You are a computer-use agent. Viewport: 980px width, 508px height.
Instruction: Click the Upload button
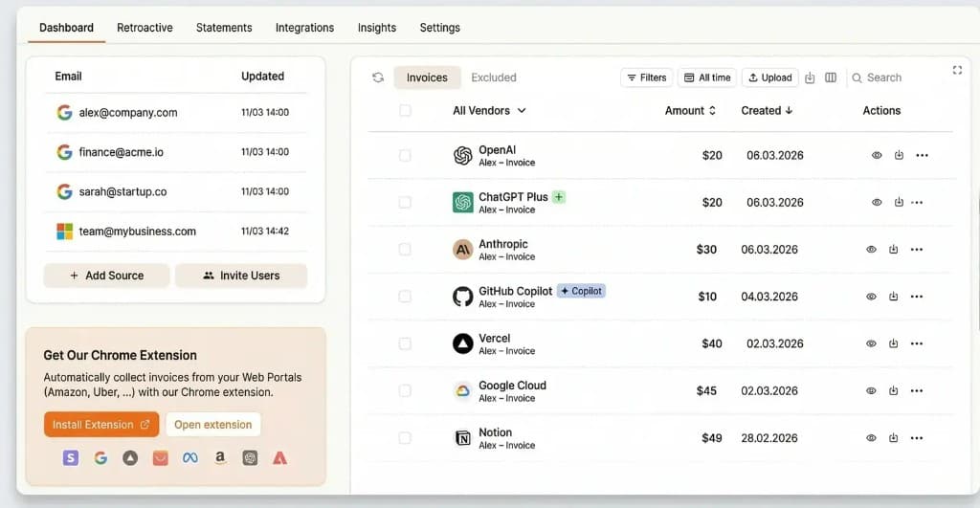tap(770, 77)
